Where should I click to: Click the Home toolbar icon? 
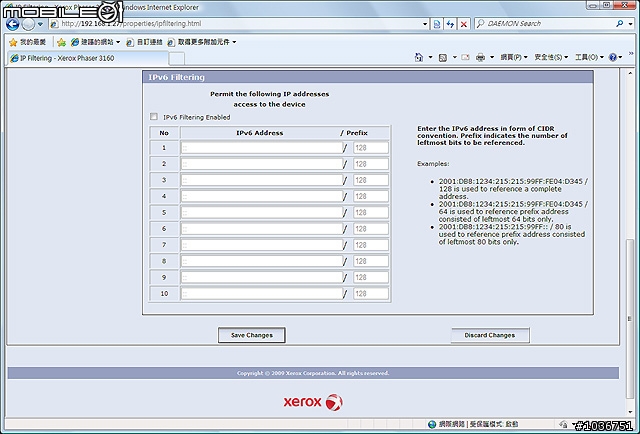point(419,58)
